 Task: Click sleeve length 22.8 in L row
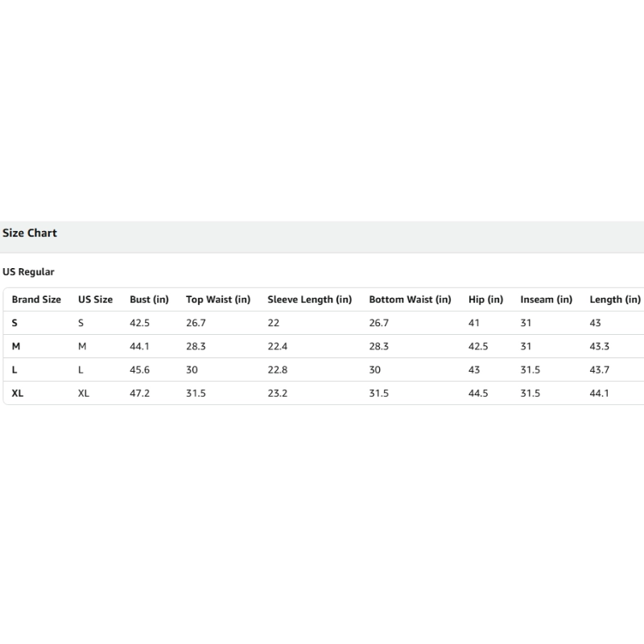click(x=278, y=369)
